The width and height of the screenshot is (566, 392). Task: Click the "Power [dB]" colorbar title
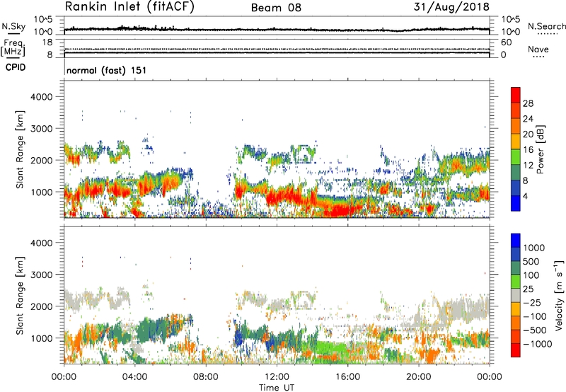540,149
